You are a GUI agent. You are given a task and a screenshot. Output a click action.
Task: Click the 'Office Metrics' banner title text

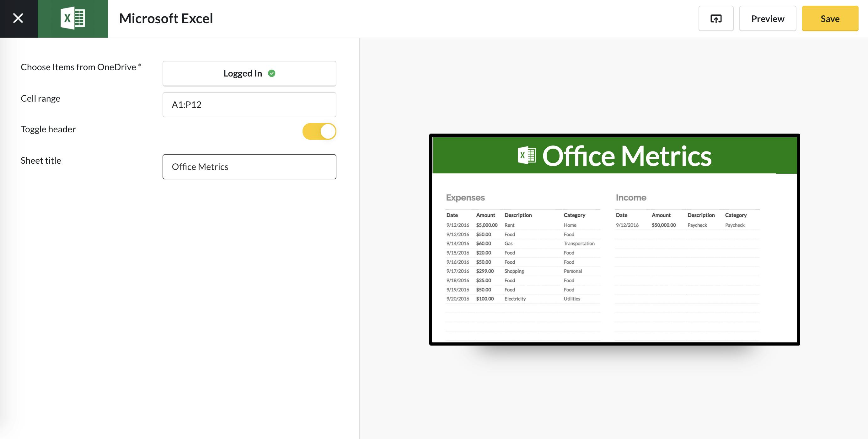coord(627,156)
